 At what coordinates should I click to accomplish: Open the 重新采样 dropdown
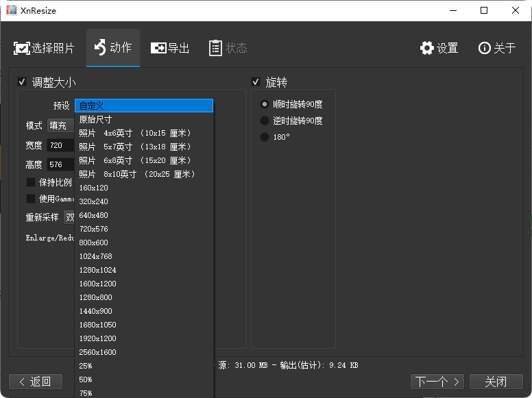[x=69, y=217]
